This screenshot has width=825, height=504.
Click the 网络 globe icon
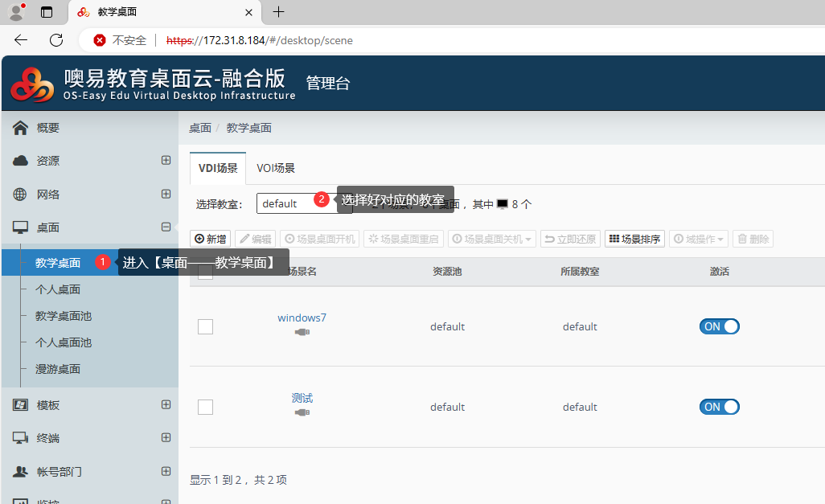[21, 195]
